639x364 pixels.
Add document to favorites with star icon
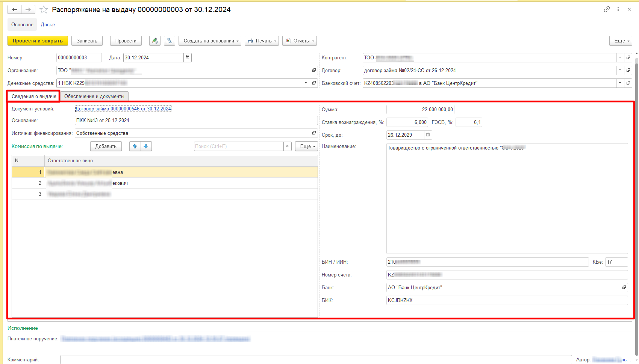click(x=44, y=10)
